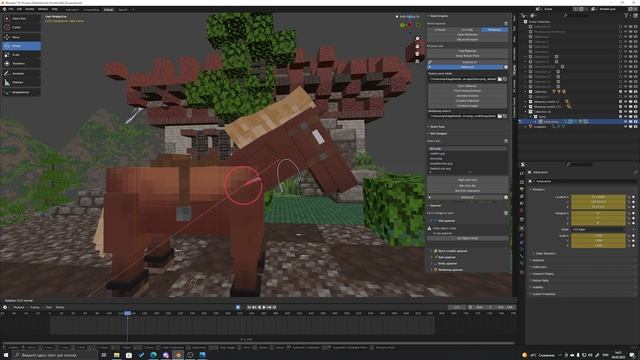Open the Output properties tab icon
This screenshot has width=640, height=360.
522,189
